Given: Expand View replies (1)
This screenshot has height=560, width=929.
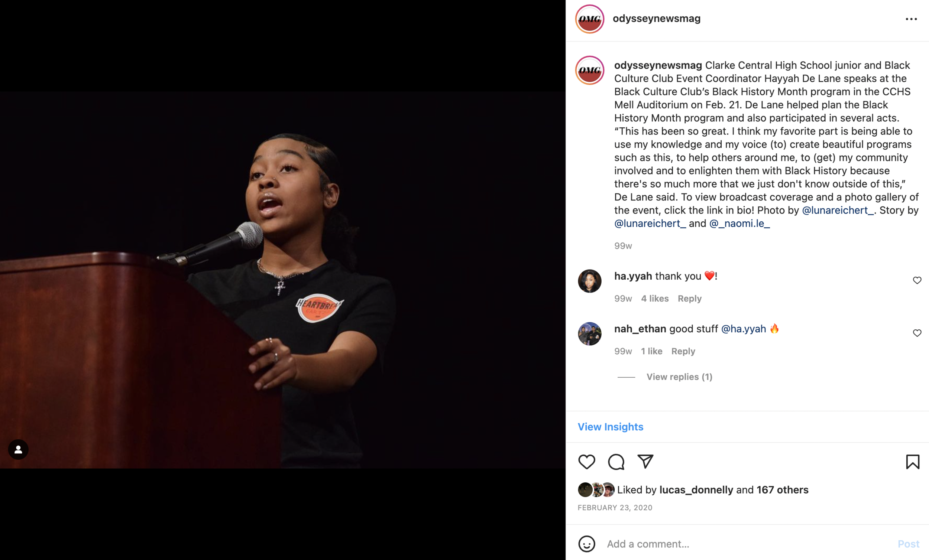Looking at the screenshot, I should [x=679, y=377].
